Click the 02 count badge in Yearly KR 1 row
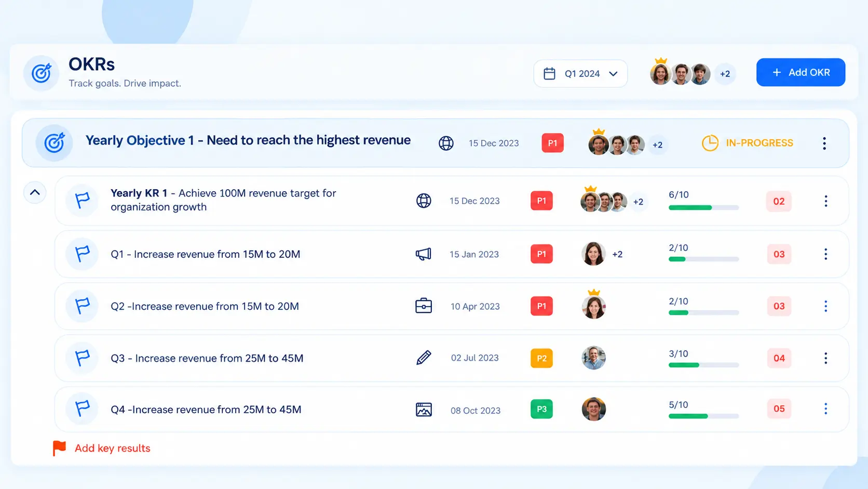Image resolution: width=868 pixels, height=489 pixels. (x=779, y=201)
